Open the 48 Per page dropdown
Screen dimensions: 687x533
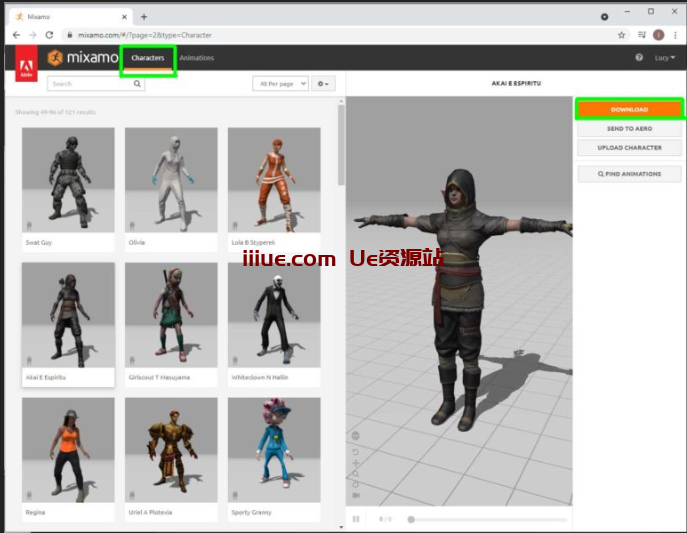pyautogui.click(x=280, y=84)
